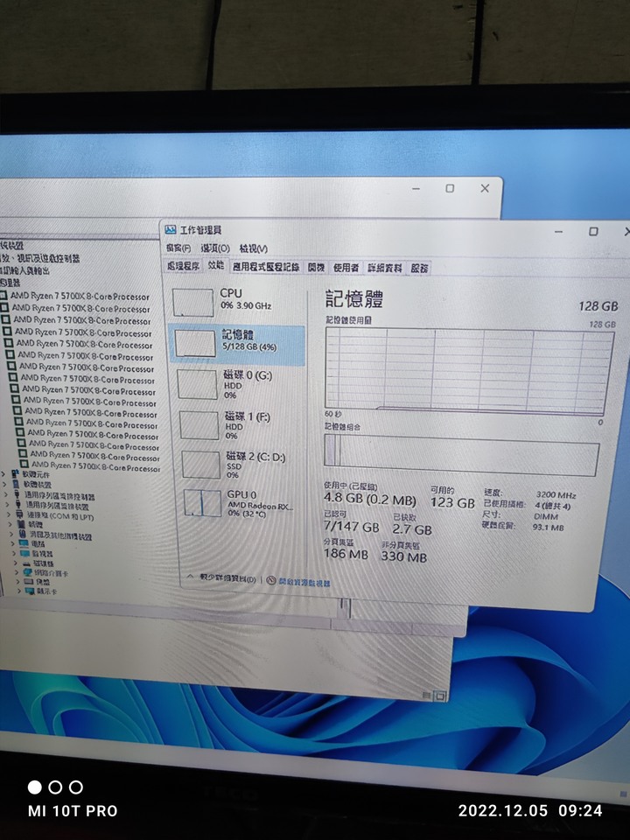
Task: Click the 123 GB available memory value
Action: (452, 503)
